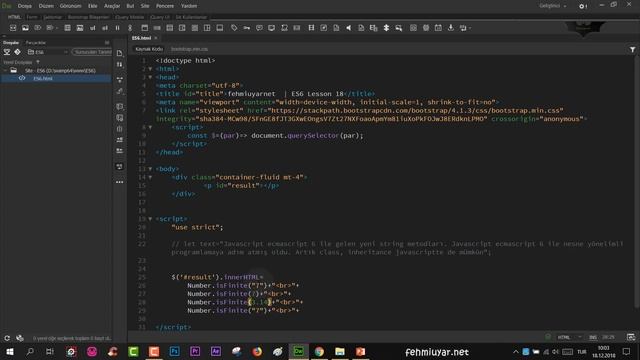Open the Windows Start menu
Image resolution: width=640 pixels, height=360 pixels.
[x=9, y=351]
